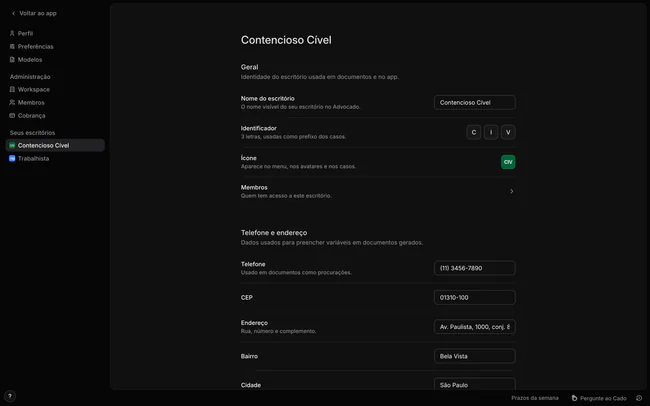Click the back arrow next to Voltar ao app

13,13
